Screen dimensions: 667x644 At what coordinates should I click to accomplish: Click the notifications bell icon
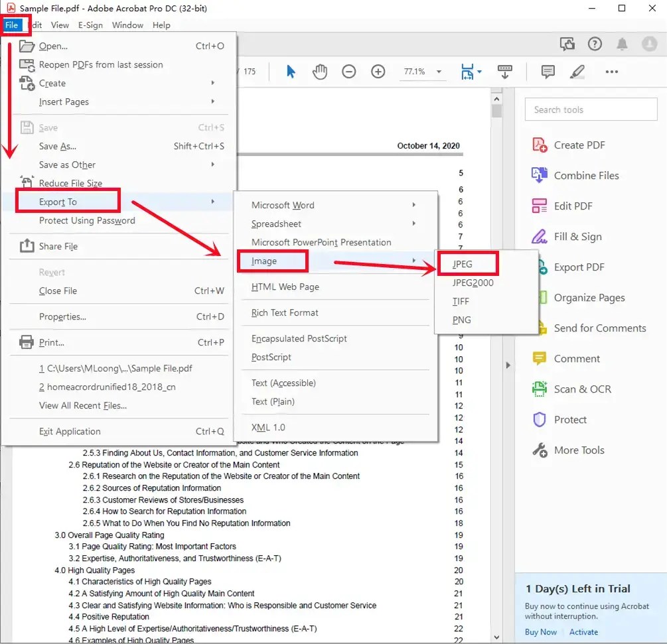tap(622, 44)
